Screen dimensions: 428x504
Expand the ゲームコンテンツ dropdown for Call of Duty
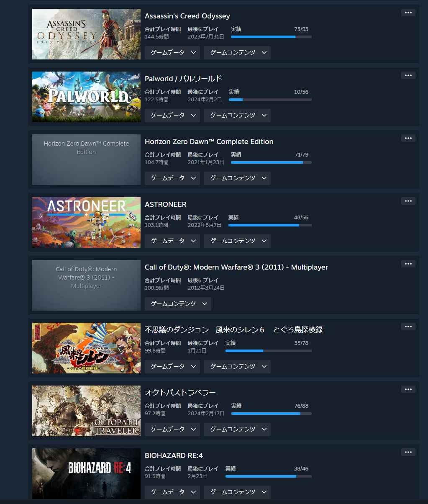coord(178,304)
